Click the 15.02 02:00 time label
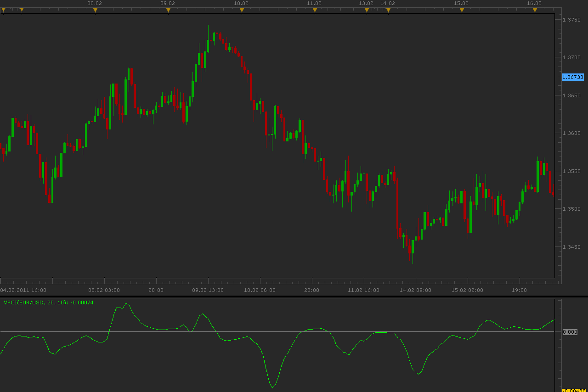Viewport: 588px width, 392px height. 467,290
